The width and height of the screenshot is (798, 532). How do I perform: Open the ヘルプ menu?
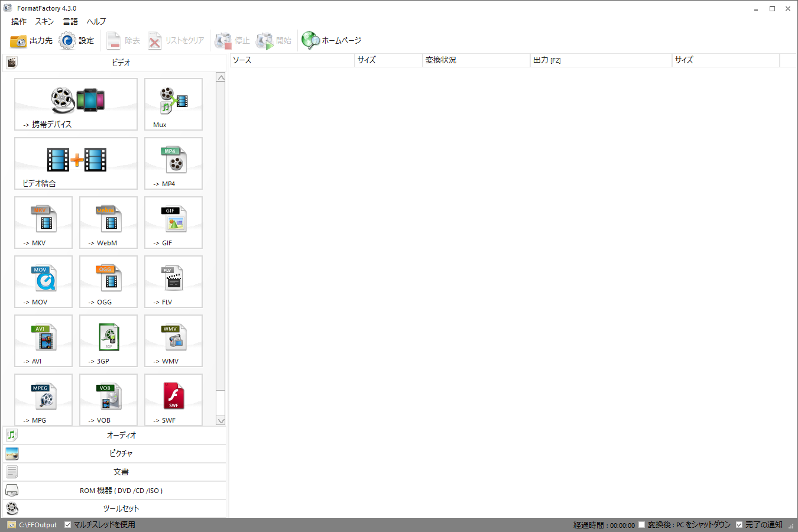96,21
